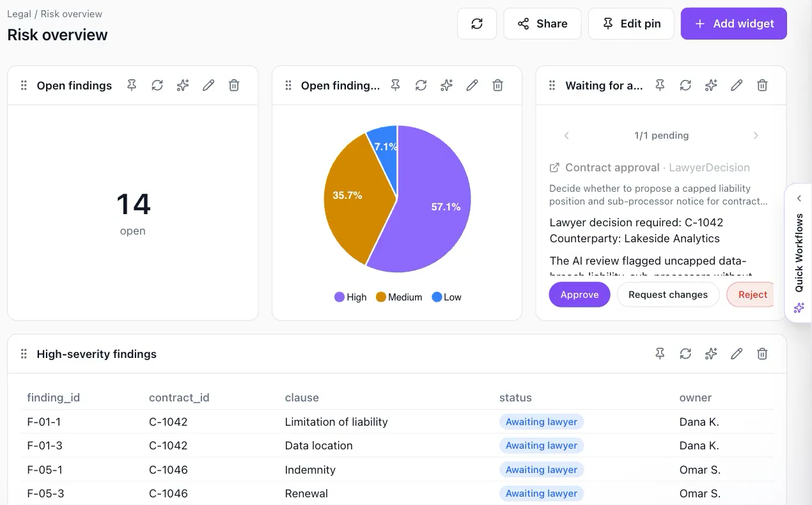
Task: Pin the Waiting for approval widget
Action: (660, 85)
